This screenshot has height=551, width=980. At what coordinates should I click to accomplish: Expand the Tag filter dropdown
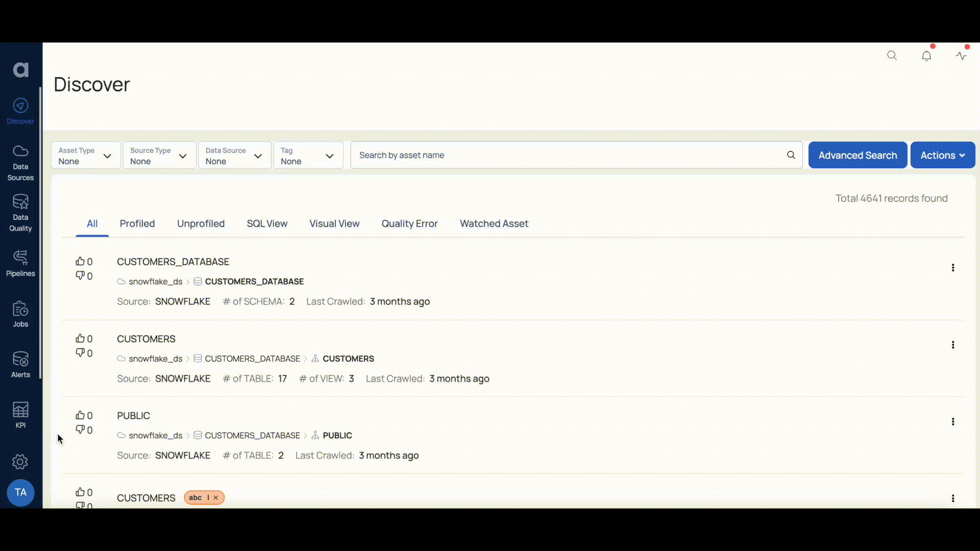coord(308,156)
